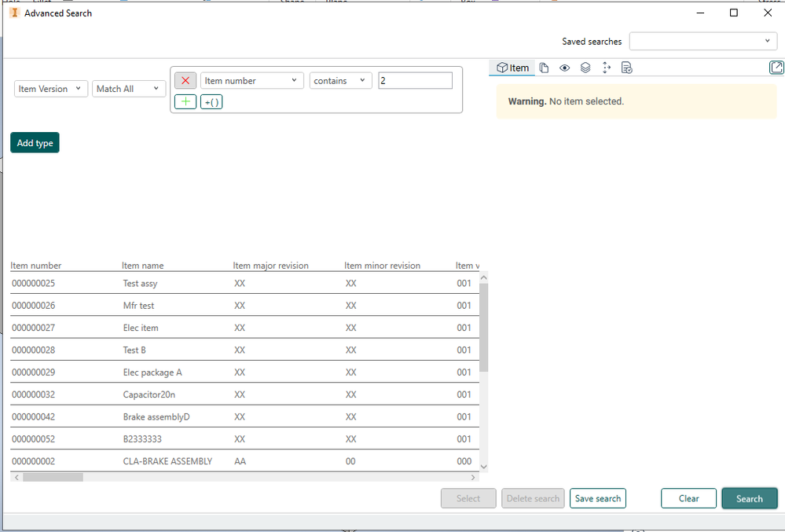785x532 pixels.
Task: Click the AA major revision cell
Action: tap(240, 461)
